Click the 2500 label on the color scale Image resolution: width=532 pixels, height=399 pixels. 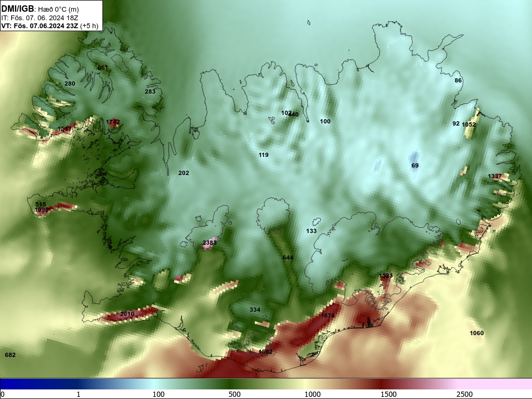click(464, 394)
